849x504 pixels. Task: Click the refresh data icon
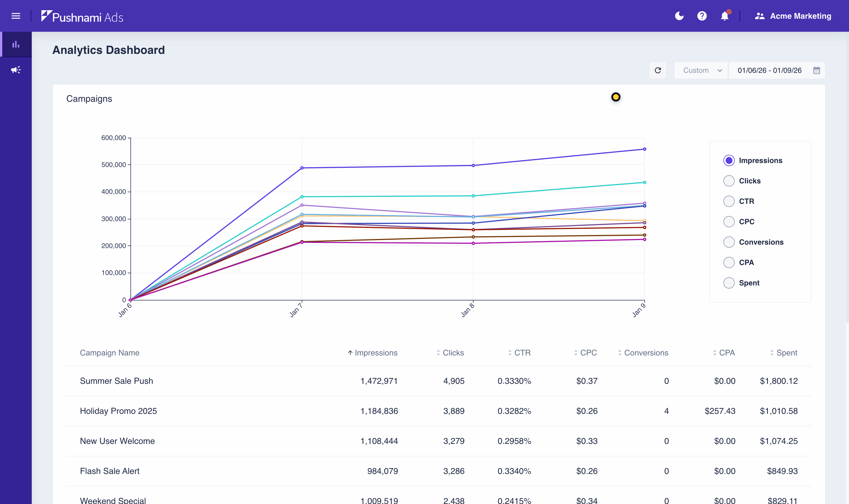click(658, 70)
